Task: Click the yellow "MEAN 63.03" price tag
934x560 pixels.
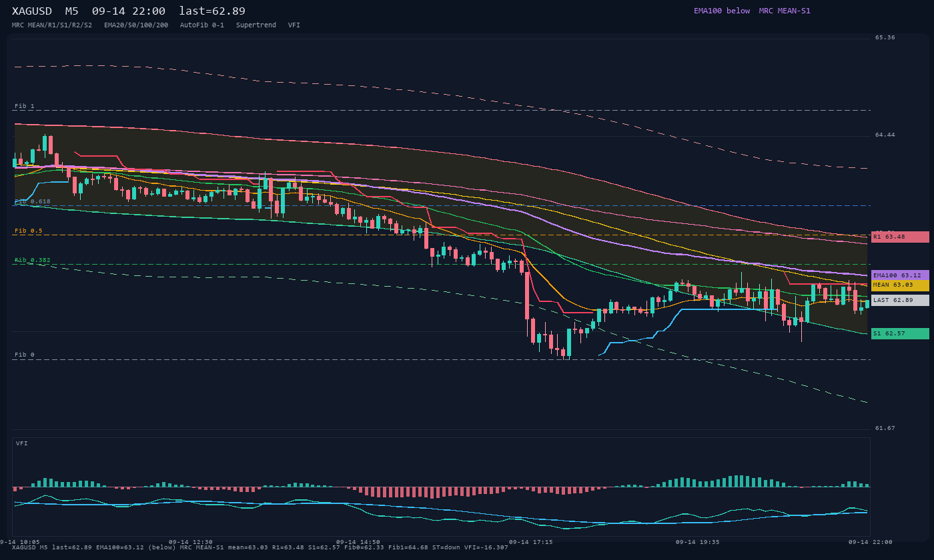Action: click(x=900, y=285)
